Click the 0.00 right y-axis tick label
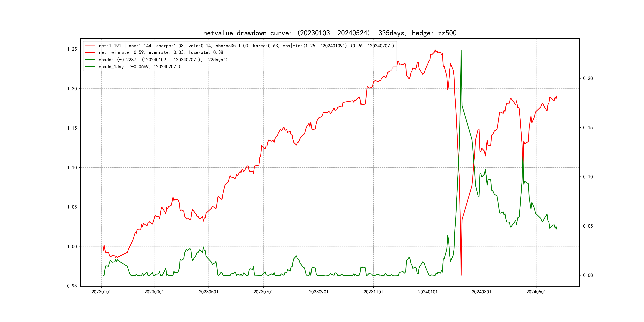Screen dimensions: 644x322 [x=588, y=275]
